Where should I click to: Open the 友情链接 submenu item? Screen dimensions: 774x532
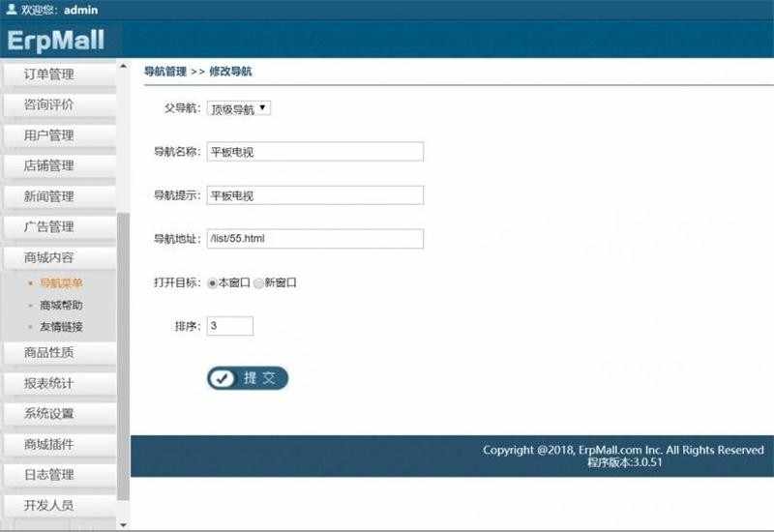(61, 327)
